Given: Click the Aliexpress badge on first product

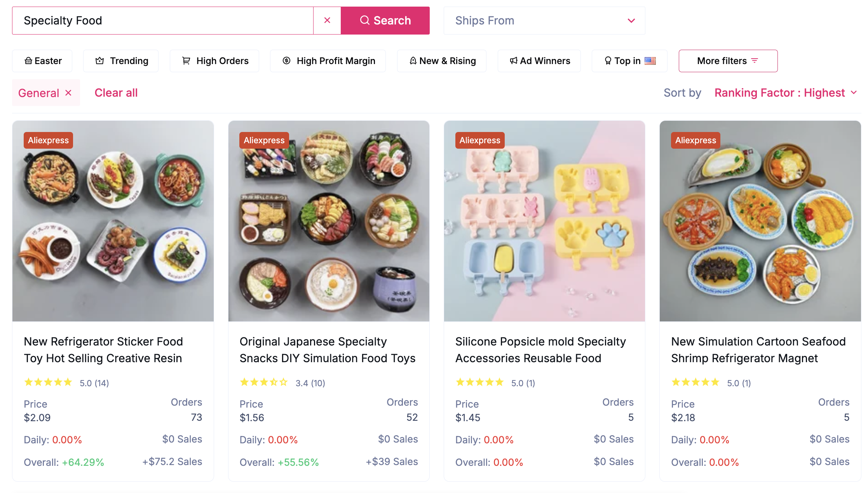Looking at the screenshot, I should (48, 140).
